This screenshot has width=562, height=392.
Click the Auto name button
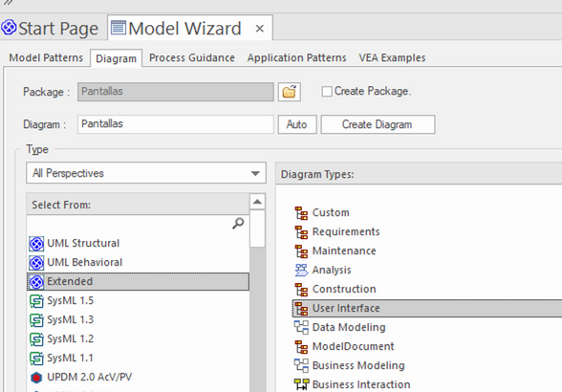click(x=297, y=124)
